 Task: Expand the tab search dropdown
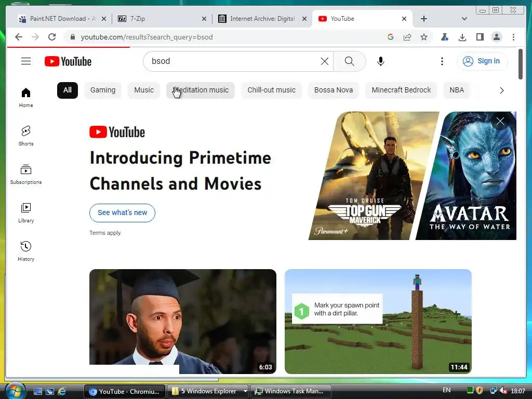click(464, 19)
